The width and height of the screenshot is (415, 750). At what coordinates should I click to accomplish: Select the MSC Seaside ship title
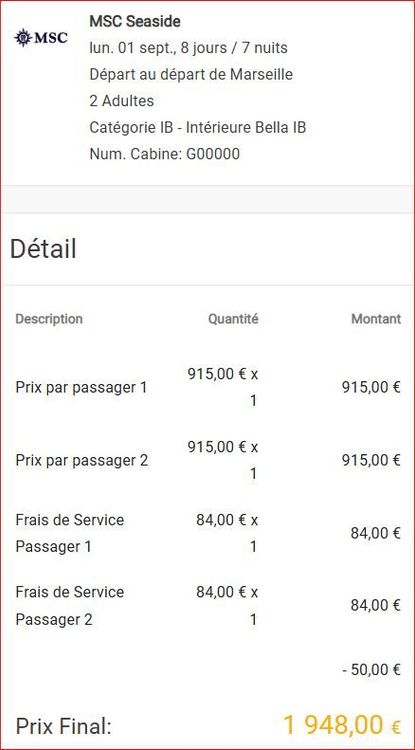(135, 22)
